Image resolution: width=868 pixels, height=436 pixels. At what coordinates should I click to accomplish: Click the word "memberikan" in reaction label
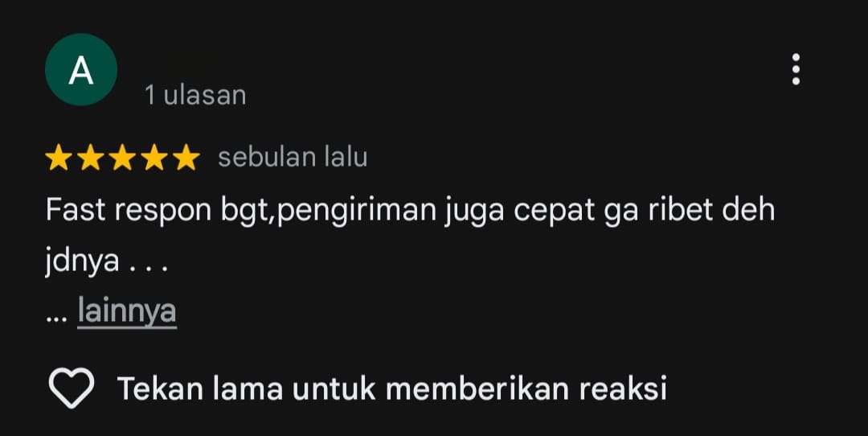coord(477,389)
